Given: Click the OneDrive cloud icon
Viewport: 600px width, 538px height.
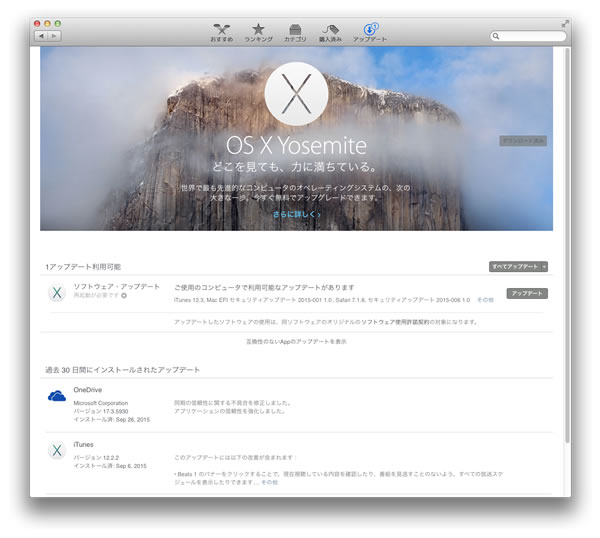Looking at the screenshot, I should [57, 396].
